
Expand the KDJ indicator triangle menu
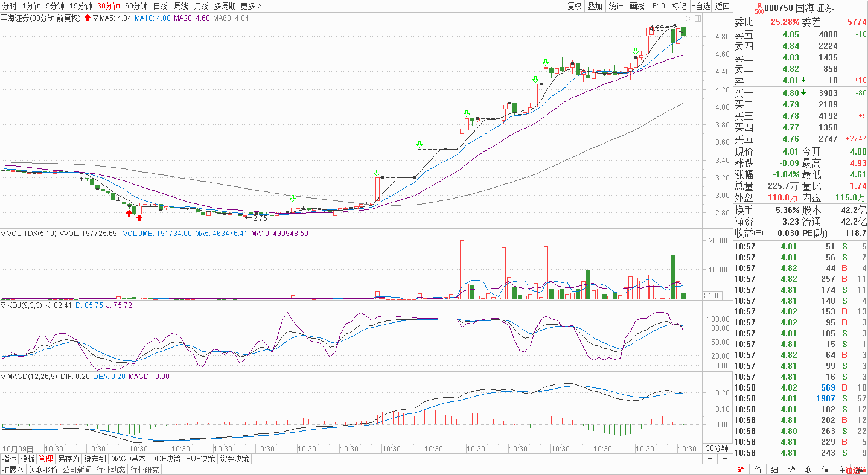pyautogui.click(x=3, y=305)
